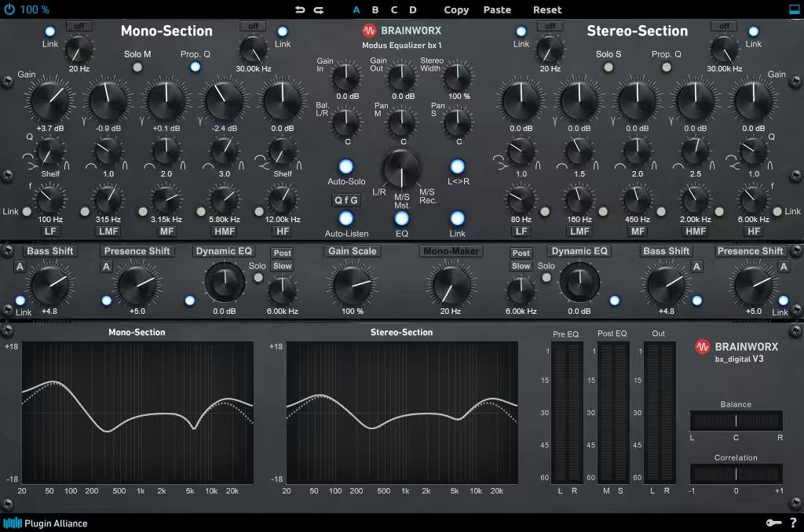Click the Gain Scale knob
The height and width of the screenshot is (532, 804).
pos(353,284)
